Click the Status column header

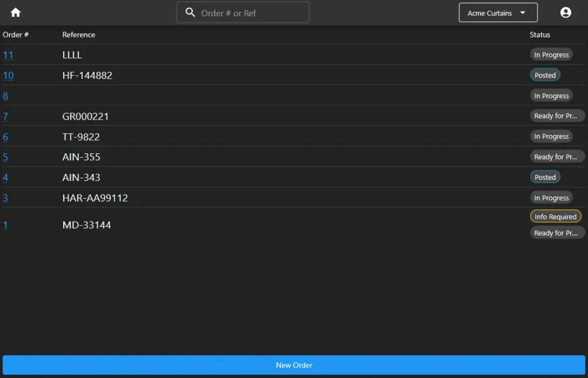[540, 34]
